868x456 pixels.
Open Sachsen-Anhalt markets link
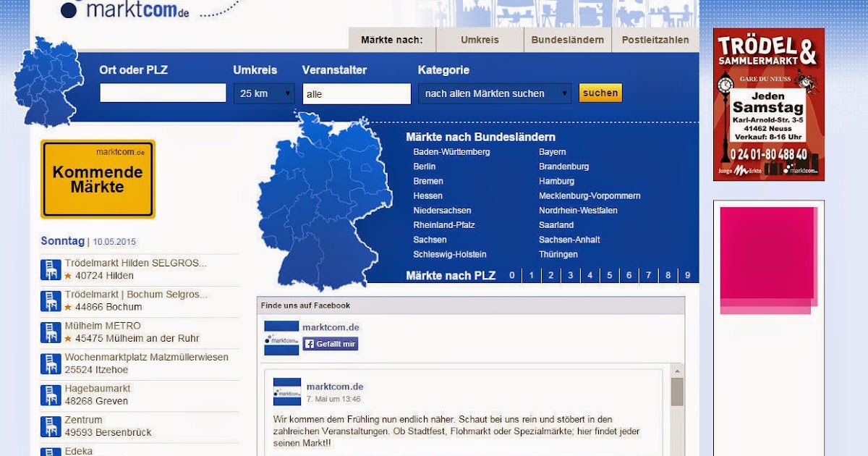[570, 240]
